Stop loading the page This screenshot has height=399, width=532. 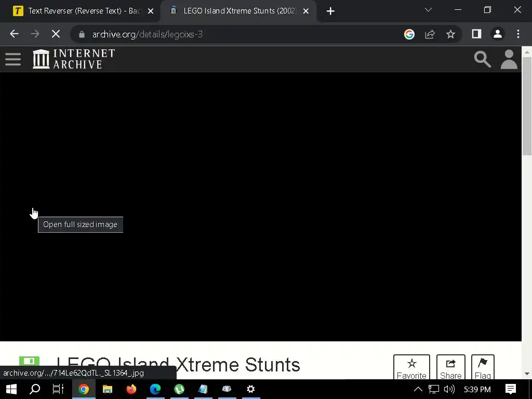coord(56,34)
